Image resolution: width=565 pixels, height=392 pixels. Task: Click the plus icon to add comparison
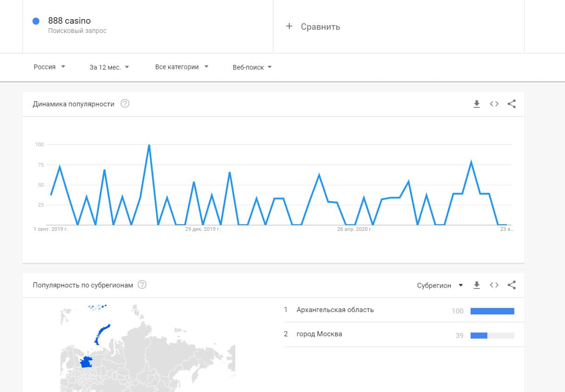pyautogui.click(x=289, y=26)
